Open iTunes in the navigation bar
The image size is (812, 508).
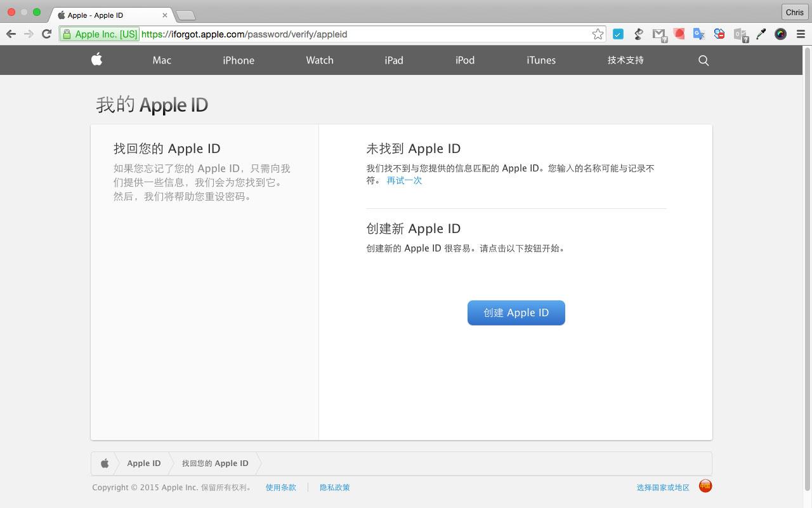click(541, 60)
